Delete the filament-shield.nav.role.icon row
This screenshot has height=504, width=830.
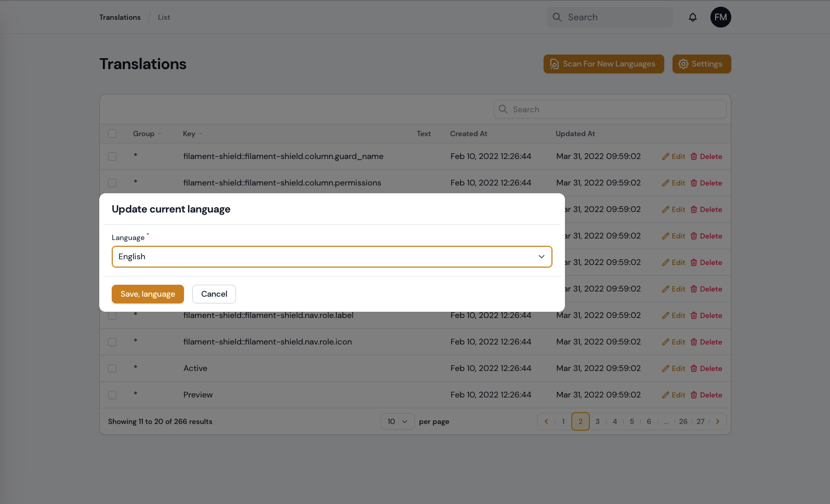(706, 342)
